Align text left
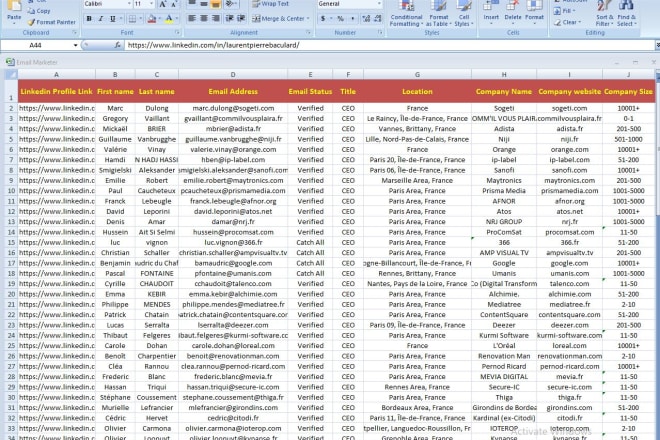The height and width of the screenshot is (440, 660). tap(192, 18)
